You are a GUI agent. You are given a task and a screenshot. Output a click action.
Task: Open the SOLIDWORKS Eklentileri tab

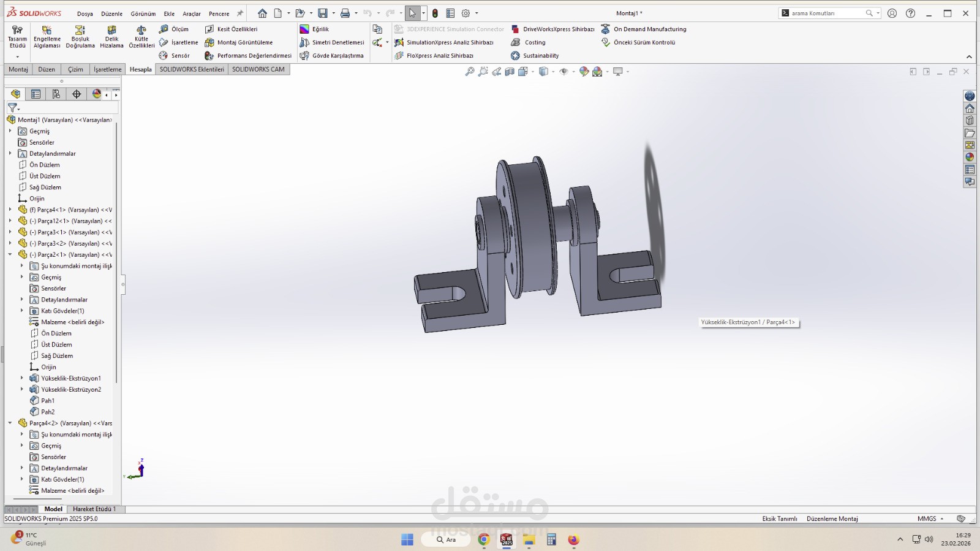click(x=192, y=69)
